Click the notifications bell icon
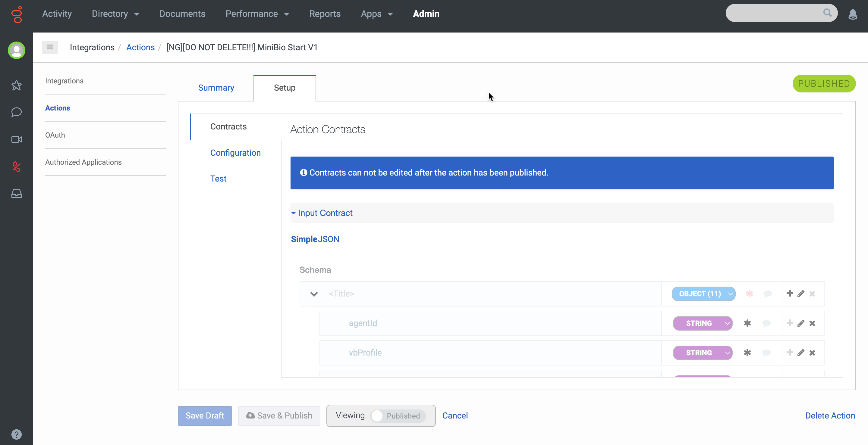 853,14
